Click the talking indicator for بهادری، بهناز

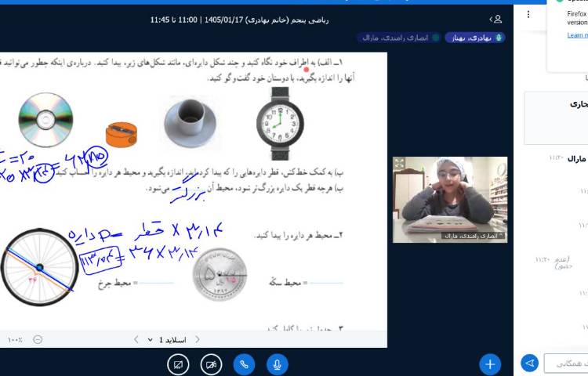tap(475, 38)
